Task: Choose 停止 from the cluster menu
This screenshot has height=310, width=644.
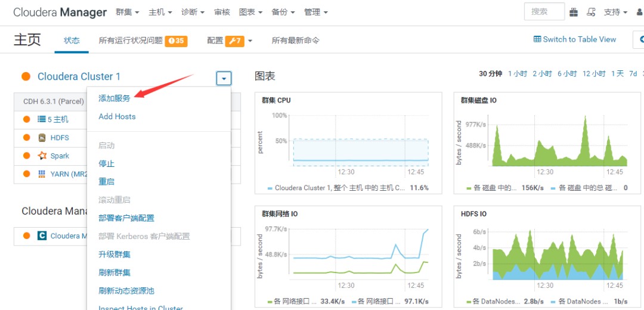Action: [x=106, y=163]
